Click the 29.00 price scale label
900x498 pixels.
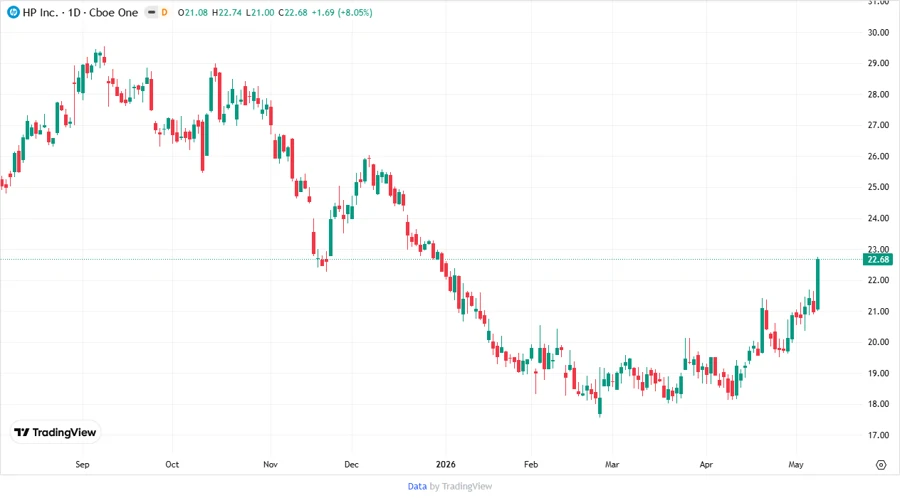coord(878,64)
